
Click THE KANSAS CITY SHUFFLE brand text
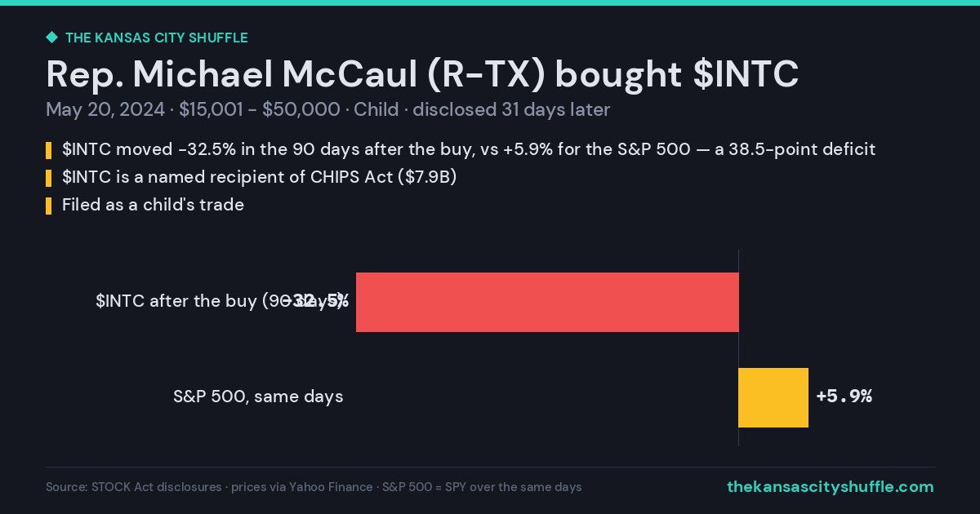coord(156,38)
